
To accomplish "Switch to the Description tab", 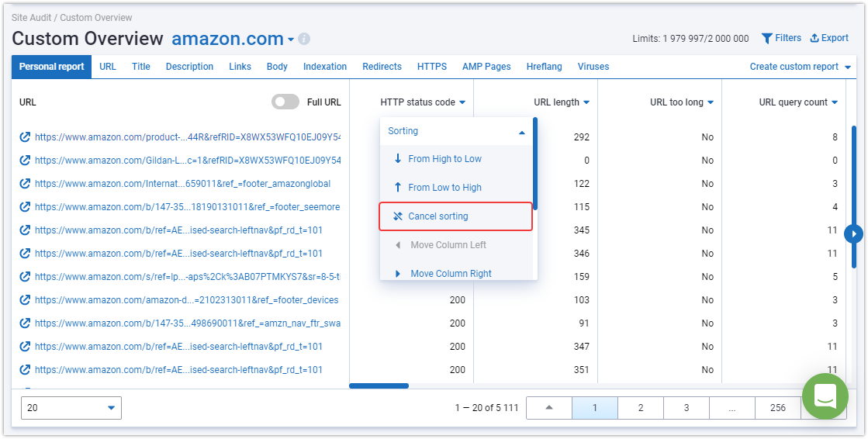I will pyautogui.click(x=189, y=67).
